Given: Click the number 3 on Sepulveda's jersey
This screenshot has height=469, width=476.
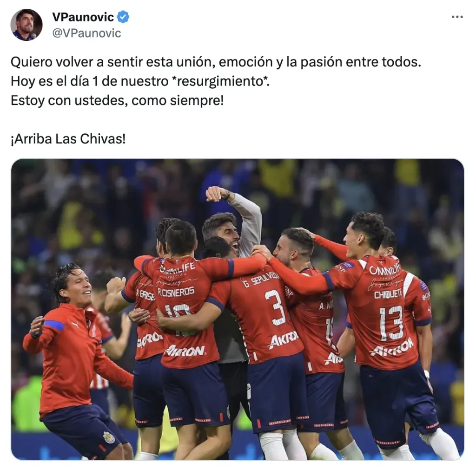Looking at the screenshot, I should (x=275, y=307).
